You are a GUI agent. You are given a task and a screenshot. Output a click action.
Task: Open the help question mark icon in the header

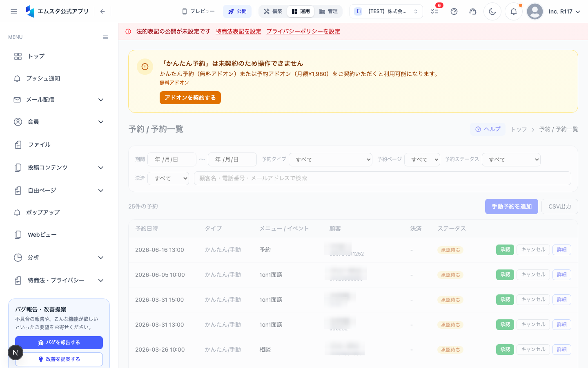[454, 11]
